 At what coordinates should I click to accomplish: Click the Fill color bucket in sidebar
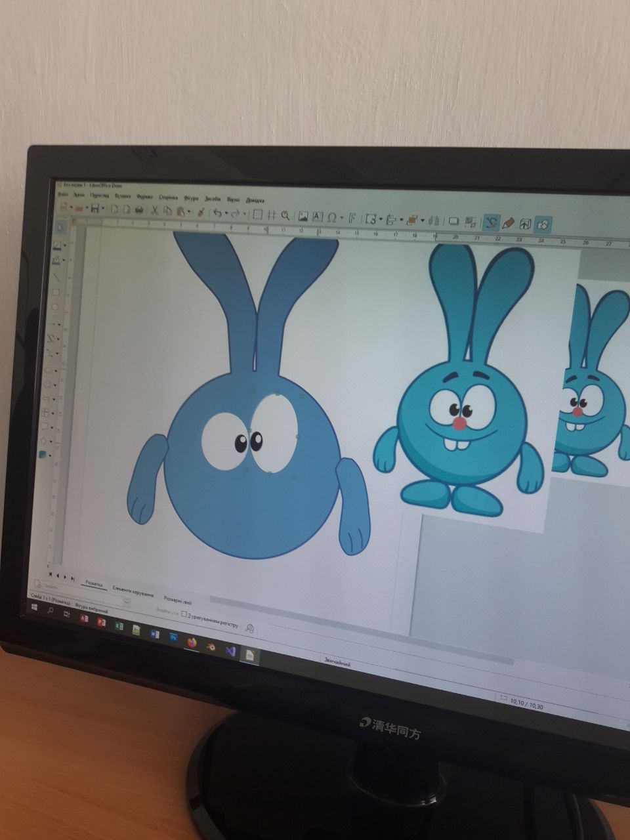[x=56, y=261]
